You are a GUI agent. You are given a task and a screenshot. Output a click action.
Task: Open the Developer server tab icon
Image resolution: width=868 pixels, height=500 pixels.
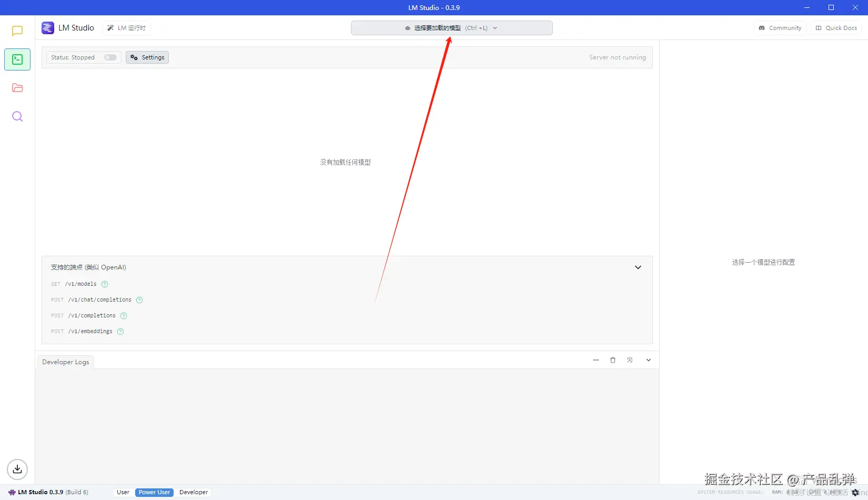[x=17, y=59]
